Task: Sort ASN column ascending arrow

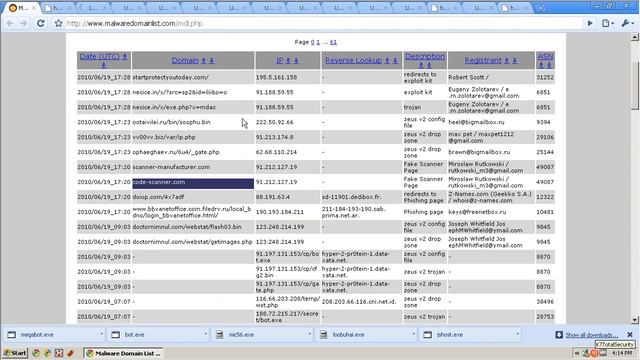Action: pyautogui.click(x=541, y=65)
